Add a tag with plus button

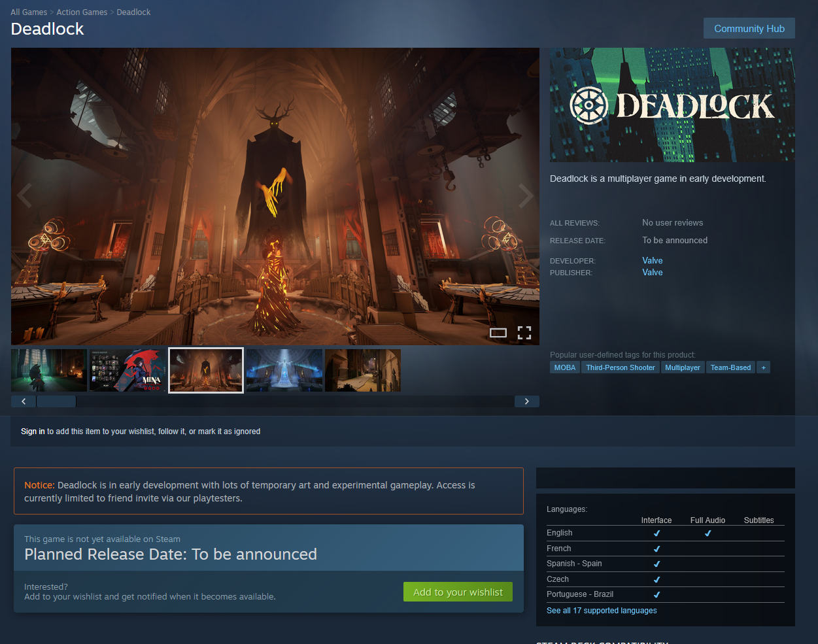(x=763, y=367)
